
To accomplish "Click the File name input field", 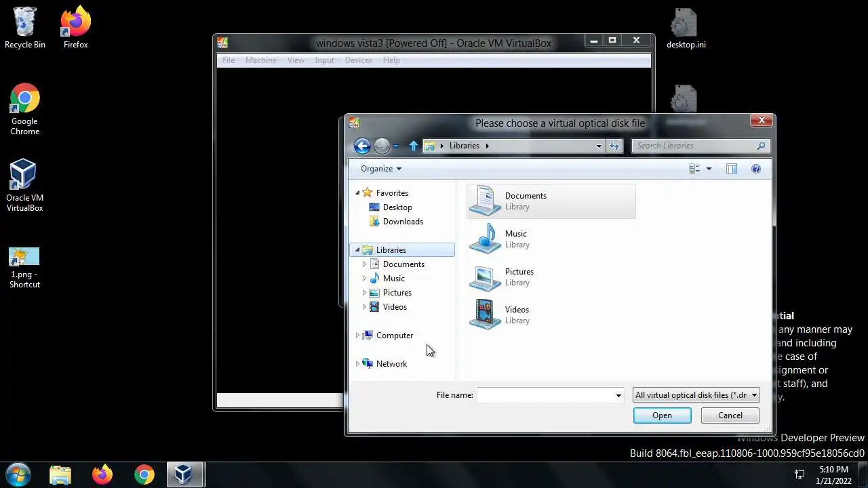I will pos(545,395).
